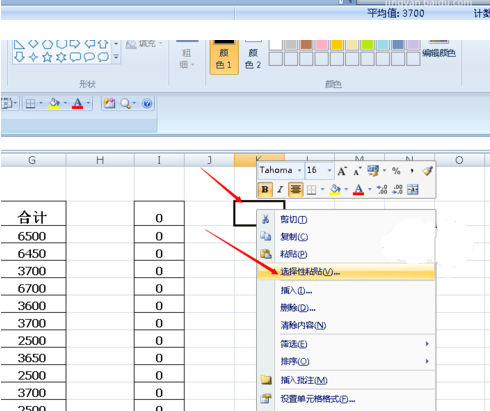The image size is (490, 411).
Task: Pick the brown color swatch in Paint
Action: (x=306, y=45)
